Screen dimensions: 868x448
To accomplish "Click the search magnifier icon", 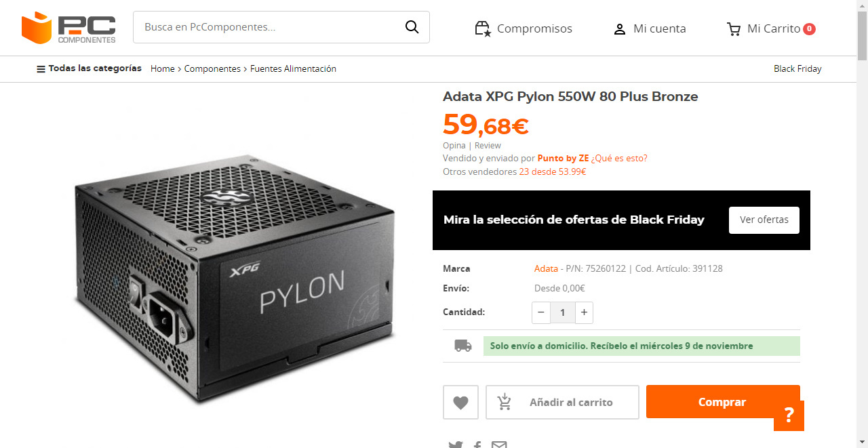I will (412, 27).
